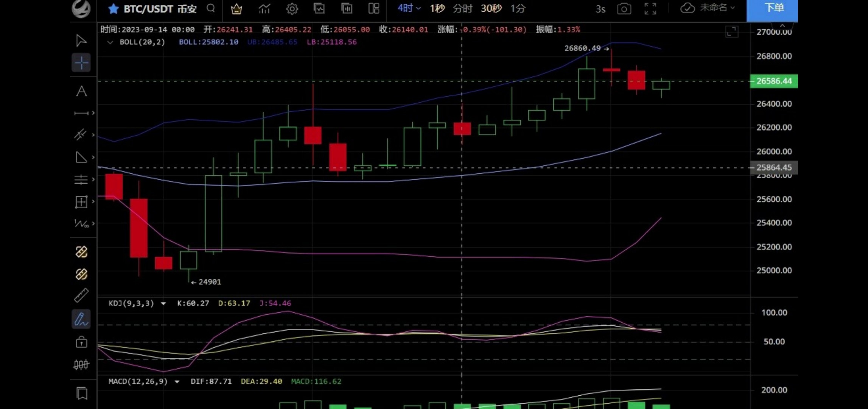Toggle the drawing lock icon
868x409 pixels.
[81, 342]
